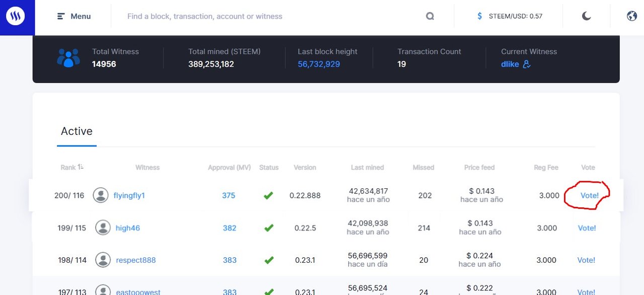Vote for witness respect888

pos(586,260)
